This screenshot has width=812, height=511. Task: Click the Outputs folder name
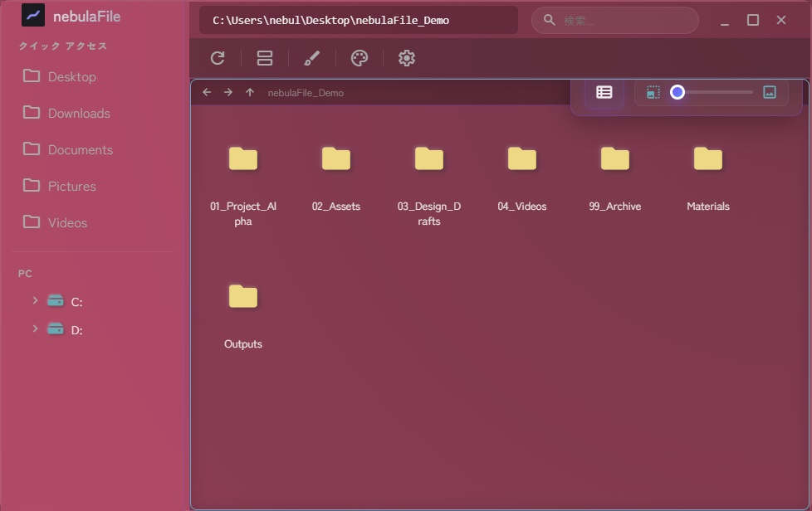pyautogui.click(x=243, y=344)
